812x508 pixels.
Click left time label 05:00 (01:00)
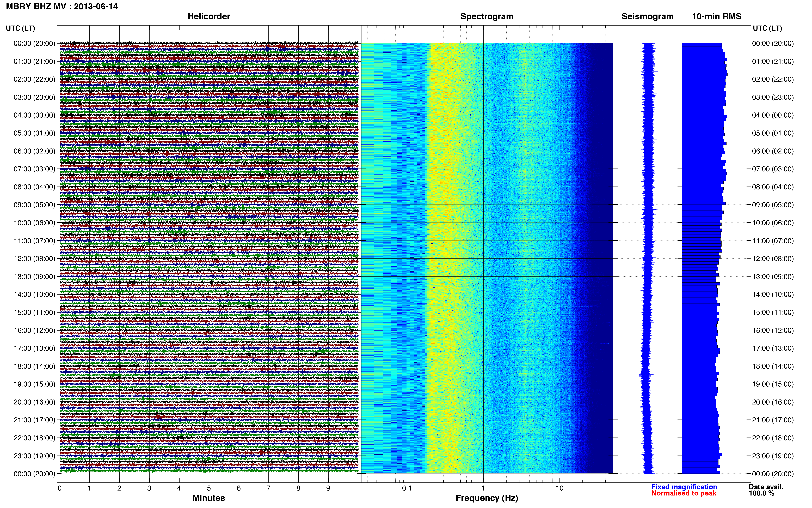click(34, 133)
